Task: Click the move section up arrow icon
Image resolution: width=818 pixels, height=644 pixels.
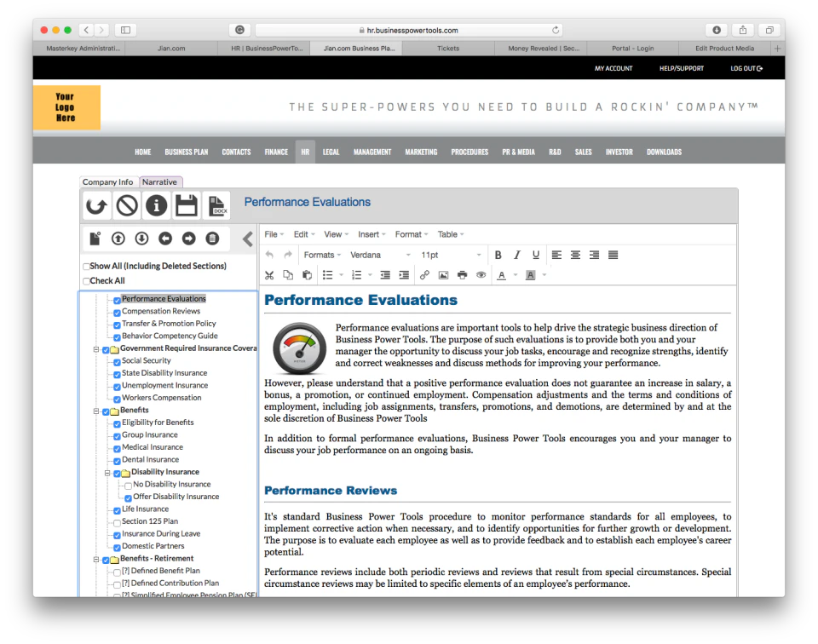Action: click(x=118, y=239)
